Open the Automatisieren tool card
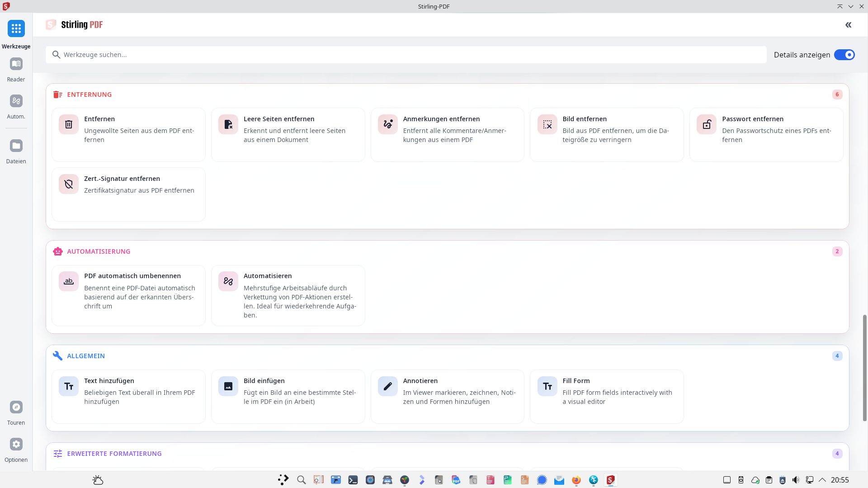 (x=288, y=295)
